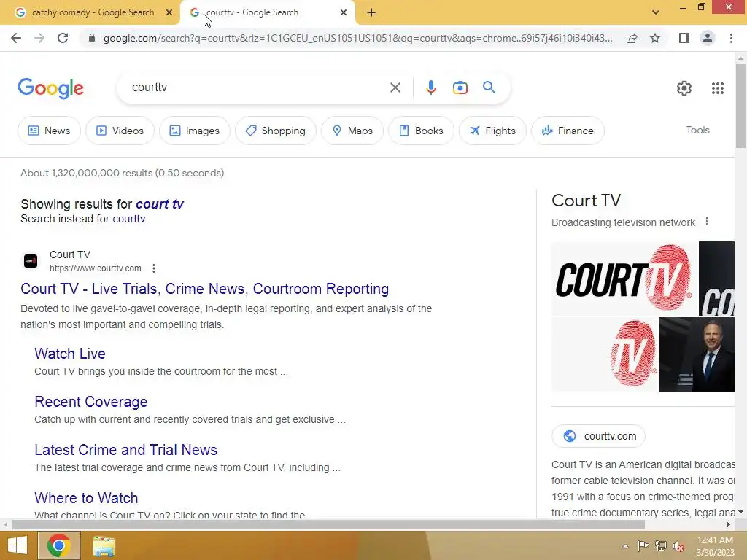Open the Windows Start button
The image size is (747, 560).
coord(18,545)
